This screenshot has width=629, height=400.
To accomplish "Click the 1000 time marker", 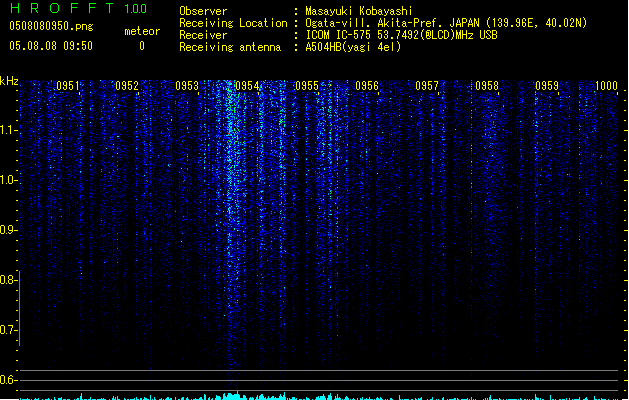I will tap(606, 86).
